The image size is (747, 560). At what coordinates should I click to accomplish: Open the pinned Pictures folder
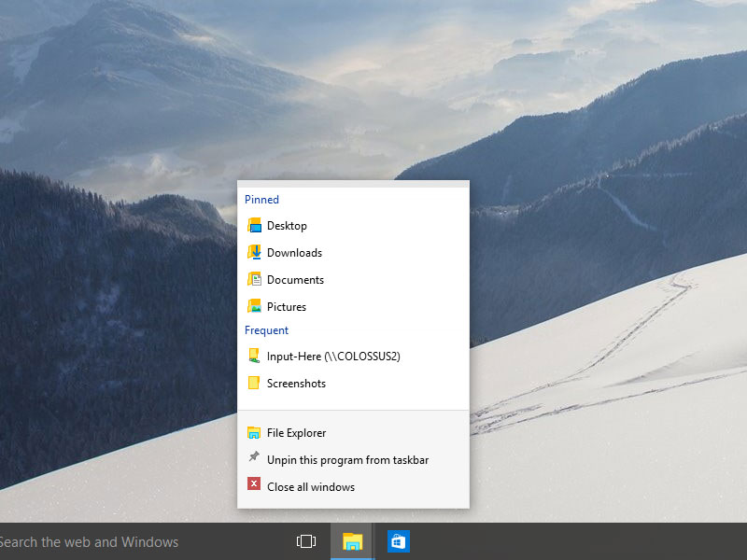pyautogui.click(x=353, y=307)
